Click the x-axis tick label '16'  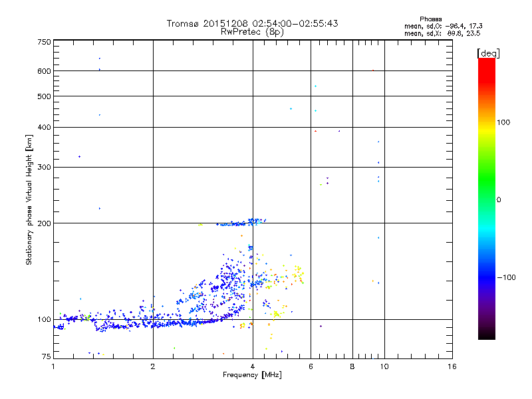[452, 366]
